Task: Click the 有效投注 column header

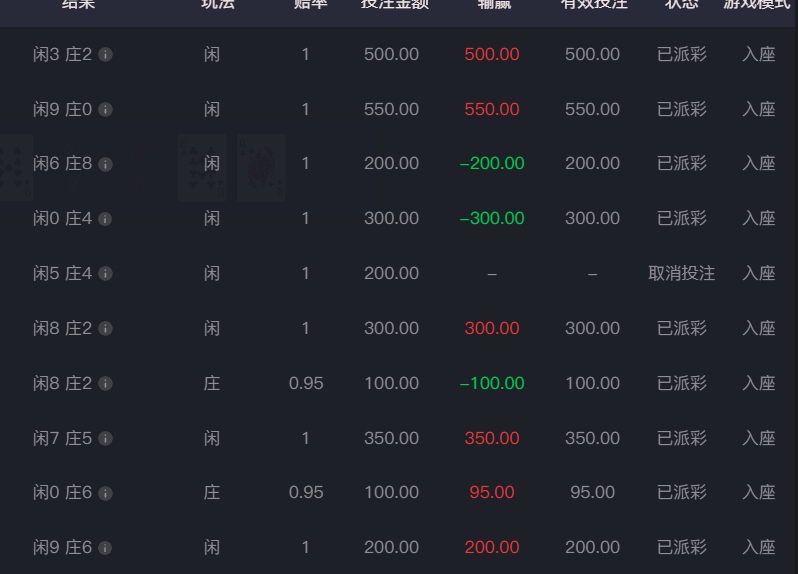Action: (x=592, y=5)
